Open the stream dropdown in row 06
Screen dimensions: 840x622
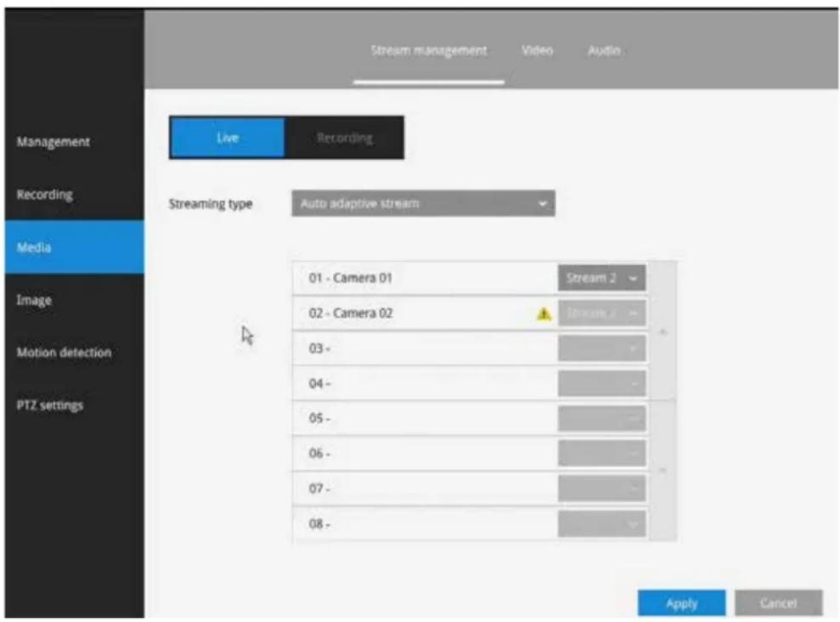(601, 454)
